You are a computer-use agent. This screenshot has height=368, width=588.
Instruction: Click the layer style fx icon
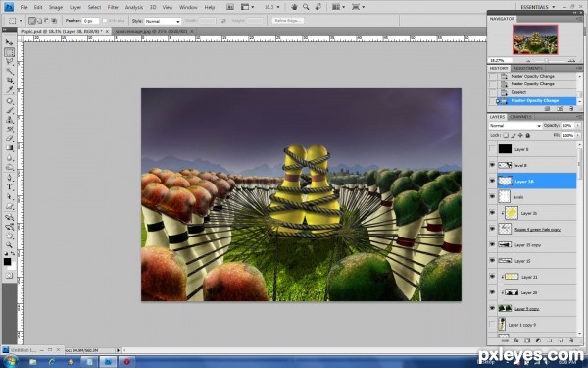pyautogui.click(x=516, y=341)
